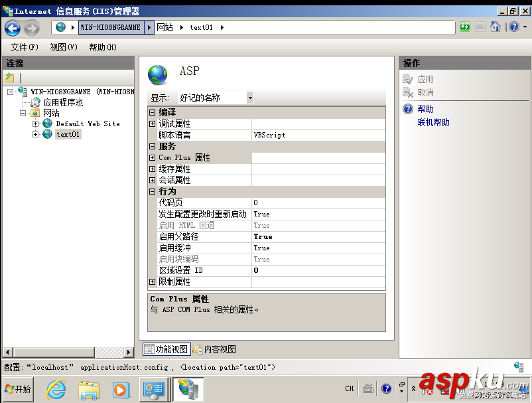The image size is (532, 403).
Task: Click the connections pane left scroll arrow
Action: click(x=8, y=352)
